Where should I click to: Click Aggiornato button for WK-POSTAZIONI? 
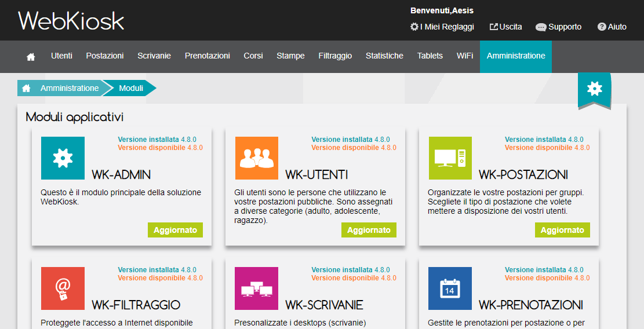(x=562, y=230)
